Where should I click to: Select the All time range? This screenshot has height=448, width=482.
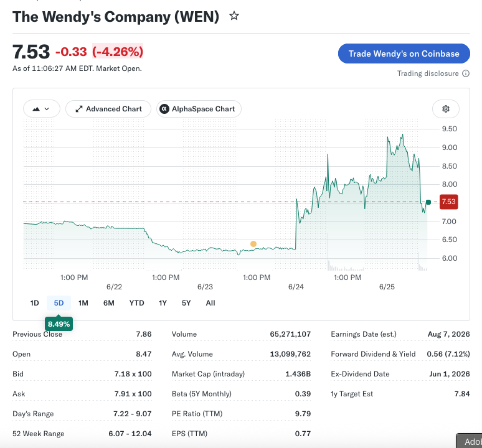[210, 303]
